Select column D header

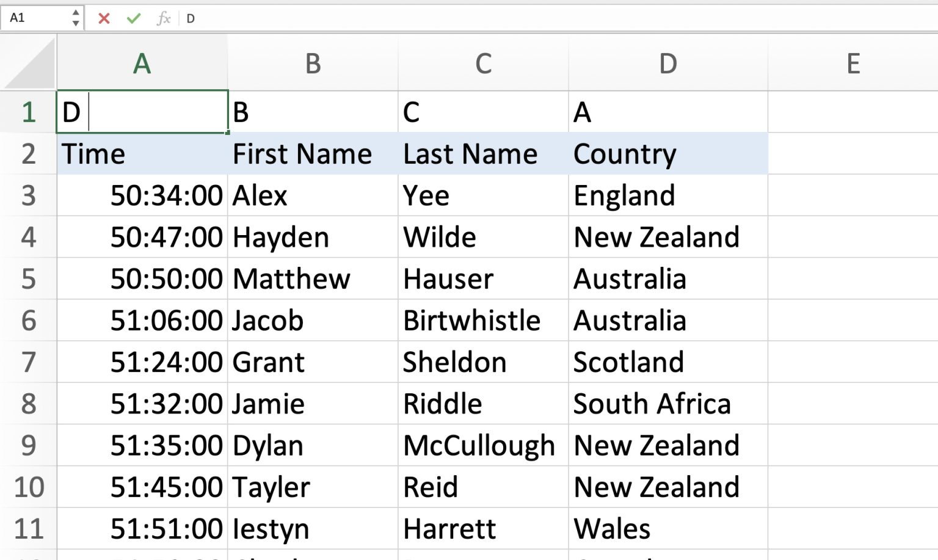(667, 63)
